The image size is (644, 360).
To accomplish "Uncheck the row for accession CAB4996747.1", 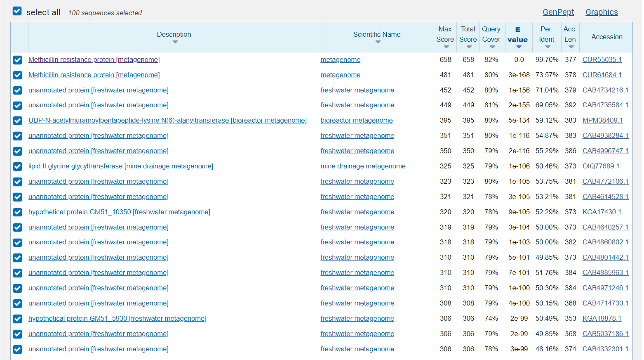I will pyautogui.click(x=17, y=151).
